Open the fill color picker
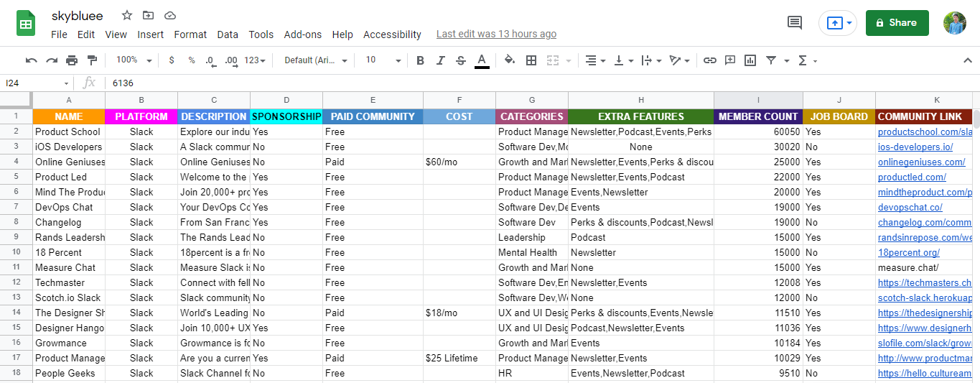This screenshot has width=980, height=383. point(510,60)
